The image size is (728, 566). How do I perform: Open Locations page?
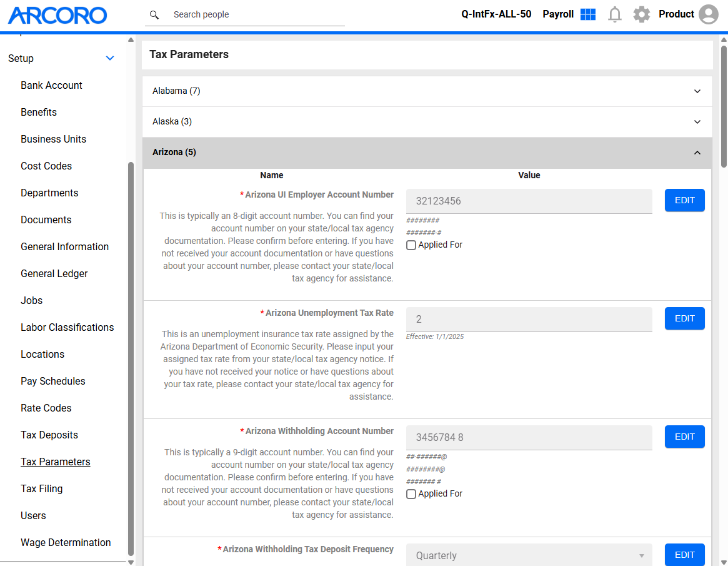tap(42, 355)
